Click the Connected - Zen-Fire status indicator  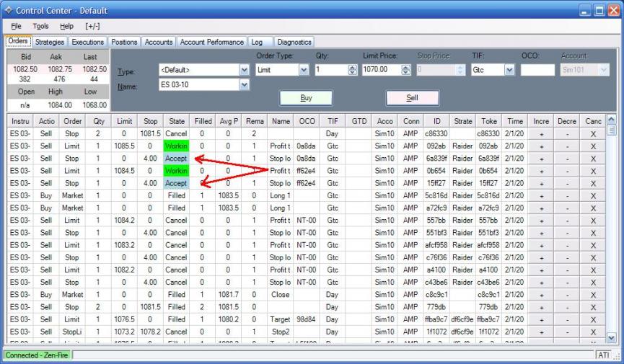37,355
